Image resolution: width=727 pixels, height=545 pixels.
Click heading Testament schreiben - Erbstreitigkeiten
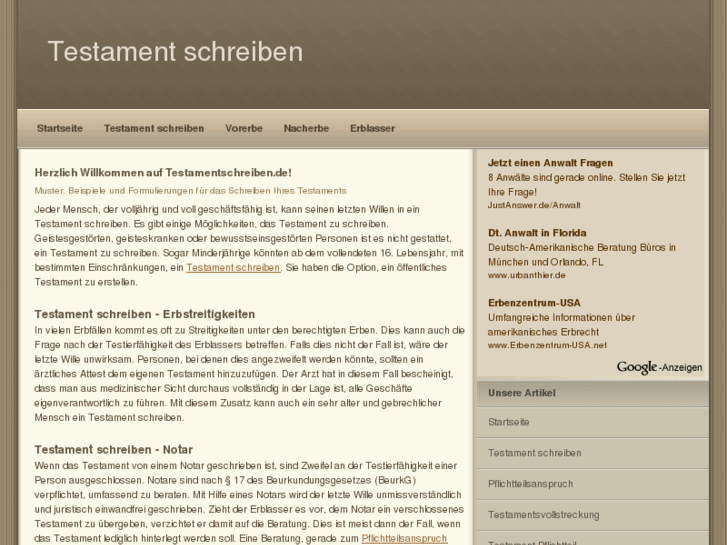pyautogui.click(x=145, y=314)
